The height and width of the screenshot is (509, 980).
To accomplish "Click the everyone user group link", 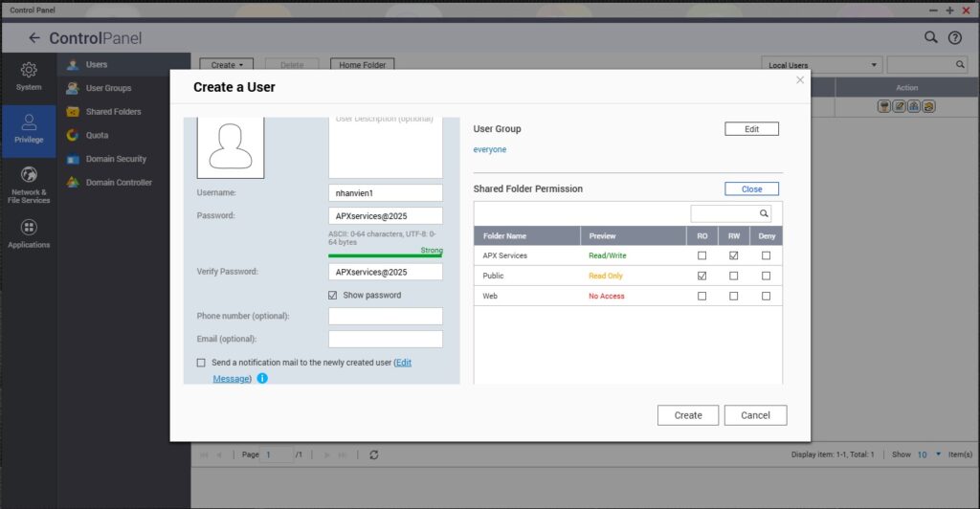I will click(x=490, y=150).
